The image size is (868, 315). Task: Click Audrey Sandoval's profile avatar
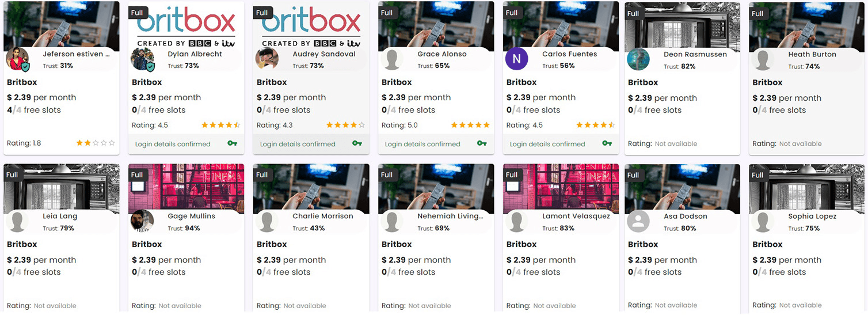(267, 59)
